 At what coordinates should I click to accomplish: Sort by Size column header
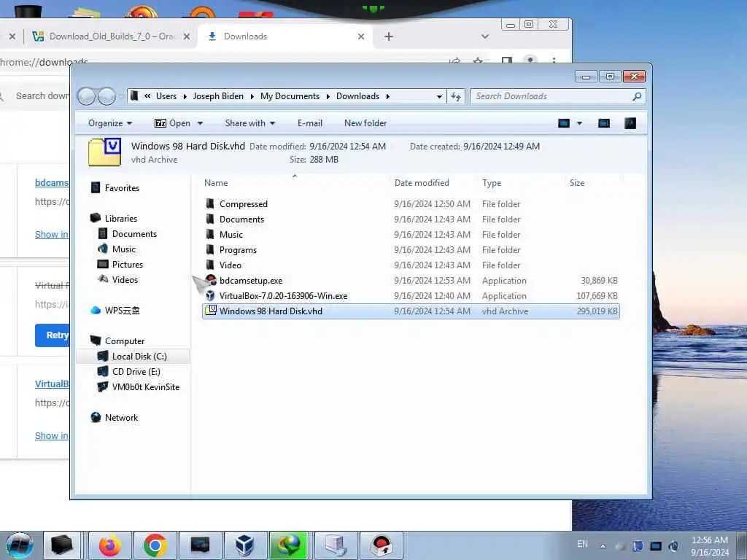[x=576, y=183]
